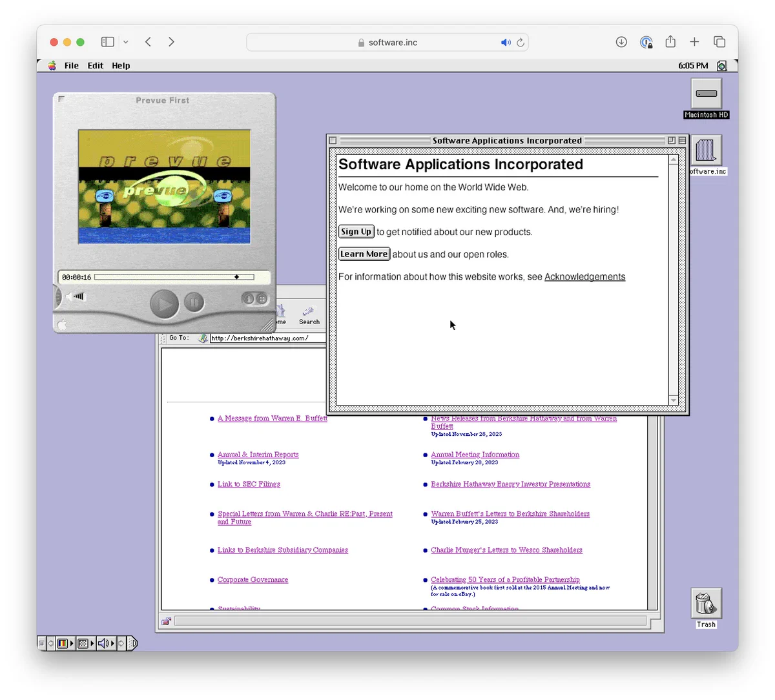The height and width of the screenshot is (700, 775).
Task: Go back with the Safari back arrow
Action: click(x=148, y=42)
